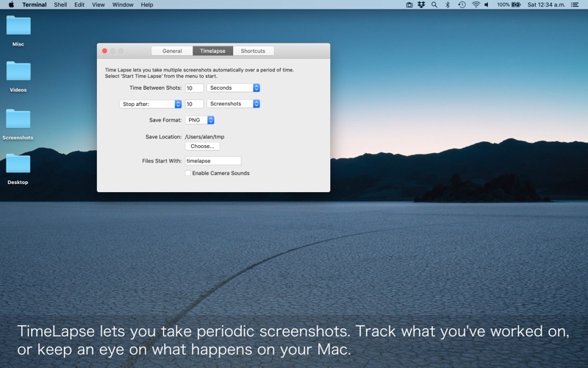
Task: Open the Shell menu
Action: coord(60,4)
